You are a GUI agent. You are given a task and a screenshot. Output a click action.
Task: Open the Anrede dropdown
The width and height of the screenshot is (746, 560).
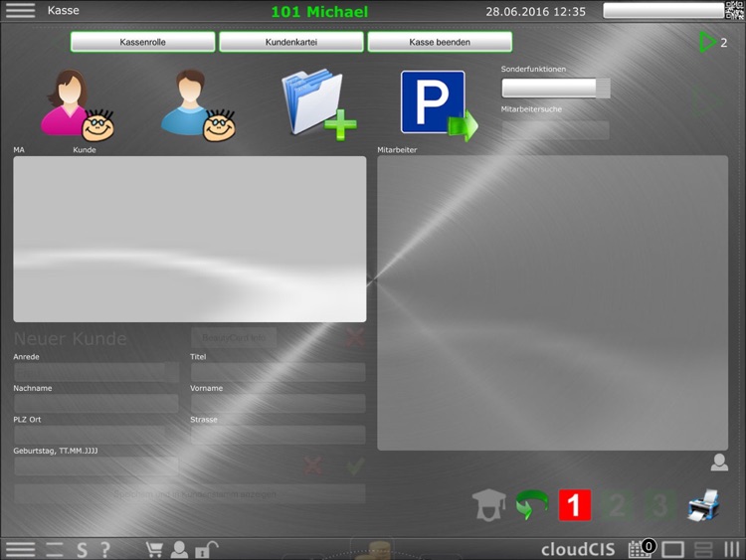pos(96,372)
